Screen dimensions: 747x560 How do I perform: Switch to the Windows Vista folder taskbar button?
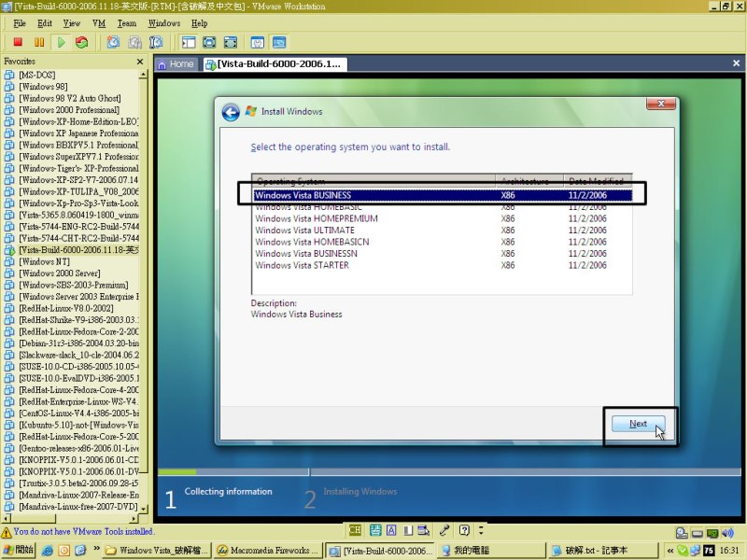pyautogui.click(x=156, y=551)
